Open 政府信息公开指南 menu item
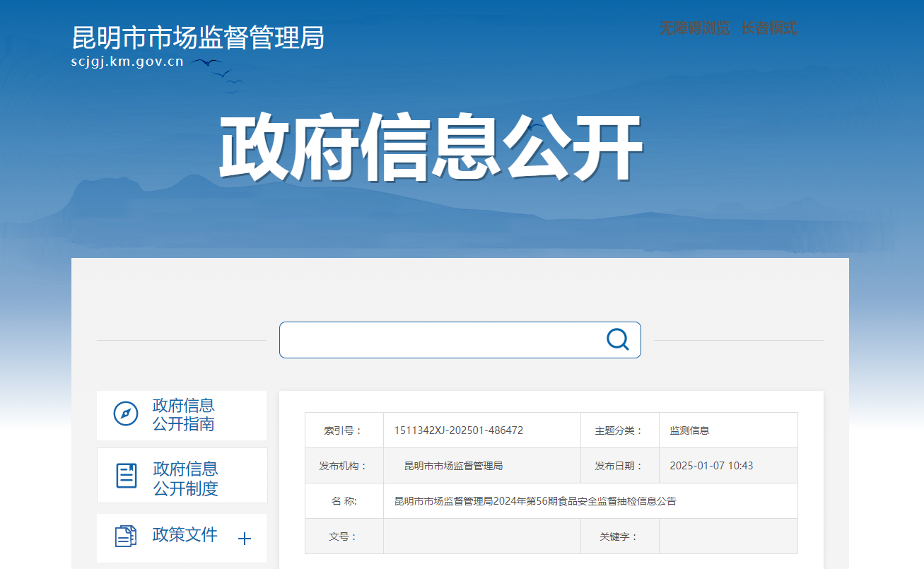 [182, 416]
